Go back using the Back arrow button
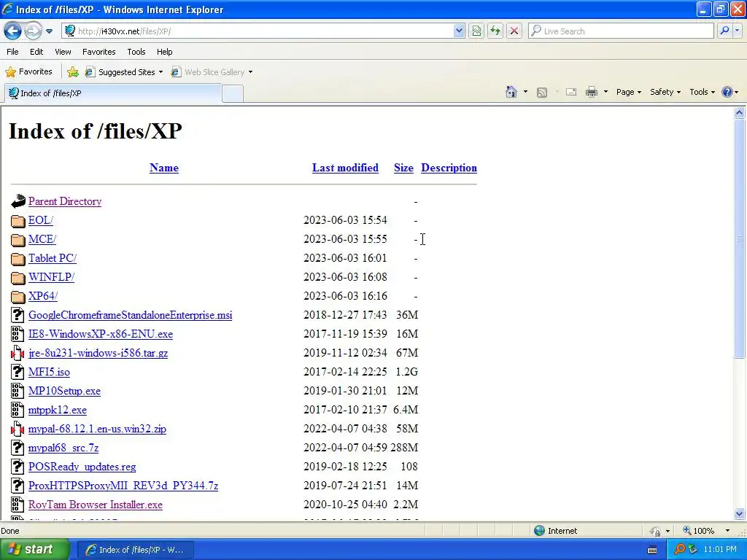Screen dimensions: 747x560 tap(13, 31)
